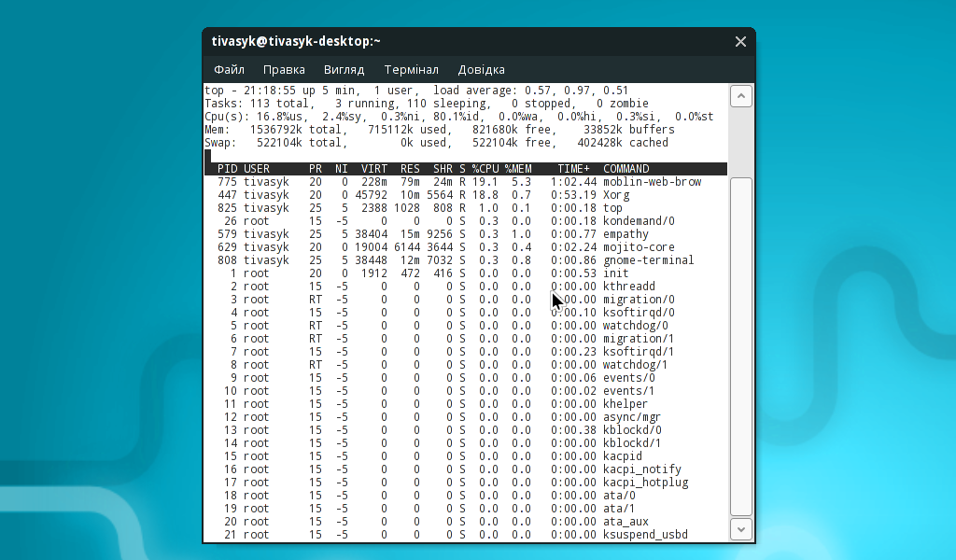The image size is (956, 560).
Task: Click the TIME+ column header
Action: click(x=574, y=169)
